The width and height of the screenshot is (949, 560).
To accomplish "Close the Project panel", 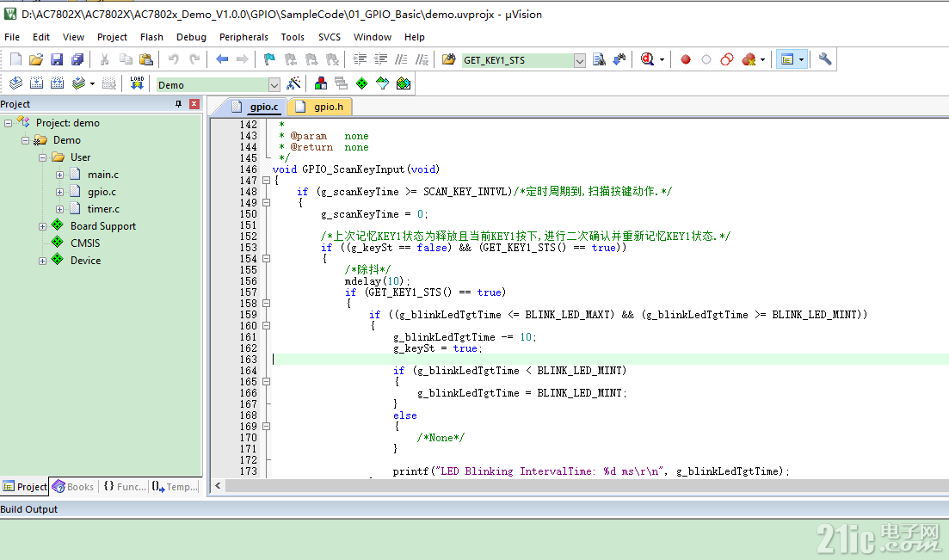I will point(194,104).
